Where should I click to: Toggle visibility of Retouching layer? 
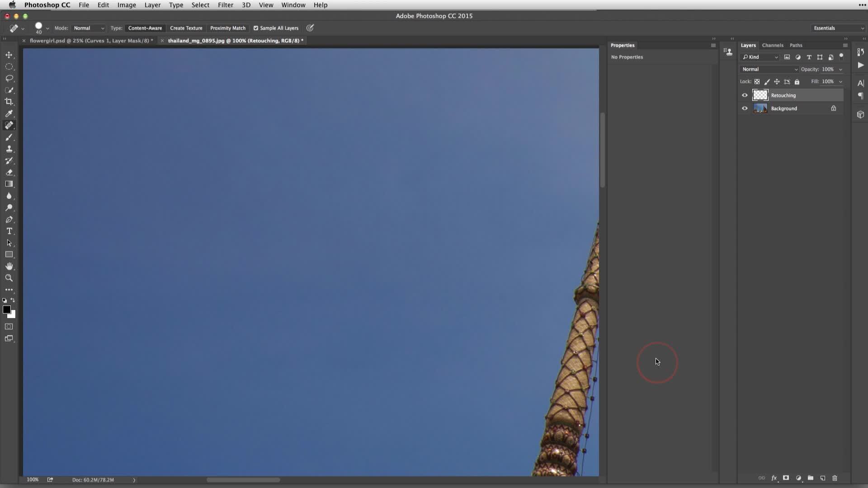pos(745,95)
